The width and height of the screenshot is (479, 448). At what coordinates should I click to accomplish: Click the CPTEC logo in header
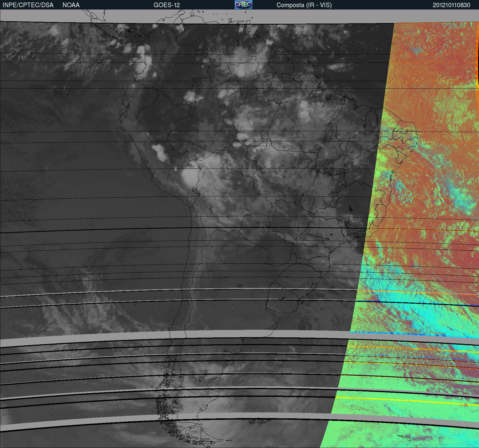pos(243,5)
